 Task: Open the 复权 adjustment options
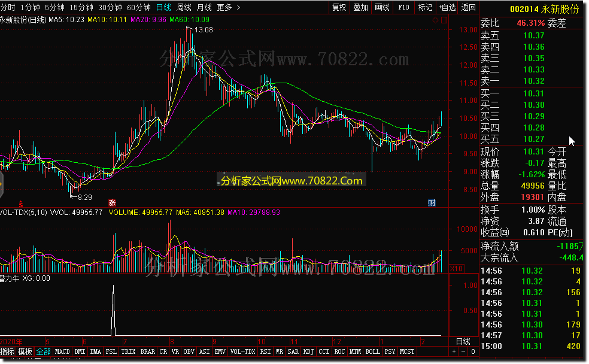pos(339,7)
